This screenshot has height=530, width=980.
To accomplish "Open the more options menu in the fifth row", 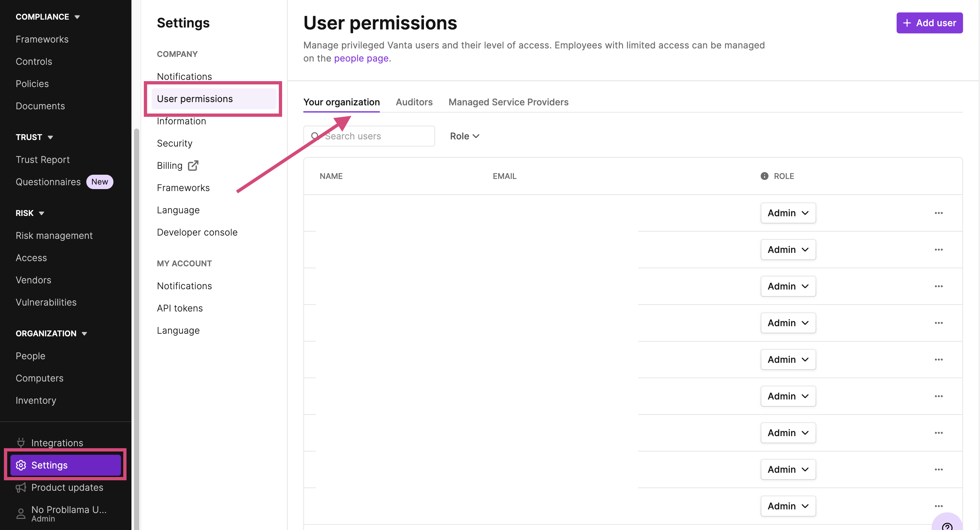I will coord(938,360).
